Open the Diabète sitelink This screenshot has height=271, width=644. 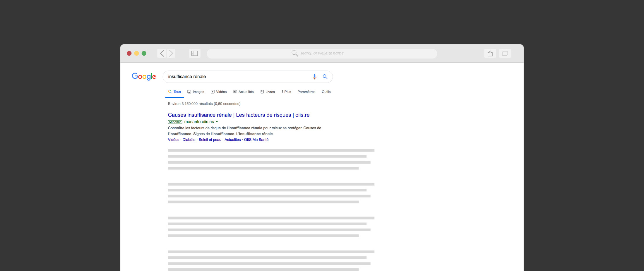coord(189,140)
